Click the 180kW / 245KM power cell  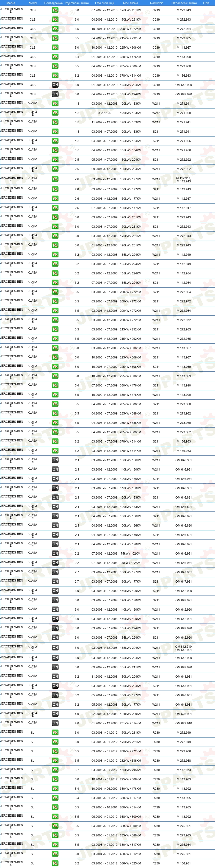pyautogui.click(x=131, y=770)
